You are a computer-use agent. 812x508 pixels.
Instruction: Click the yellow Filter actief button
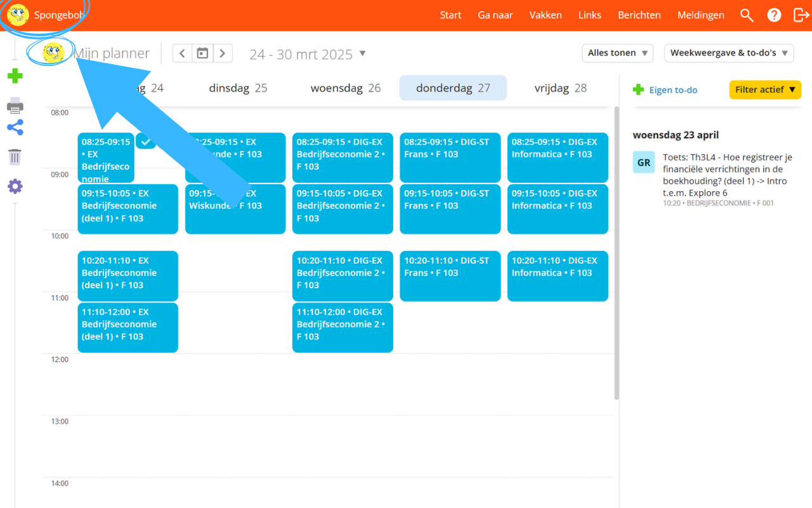click(765, 90)
